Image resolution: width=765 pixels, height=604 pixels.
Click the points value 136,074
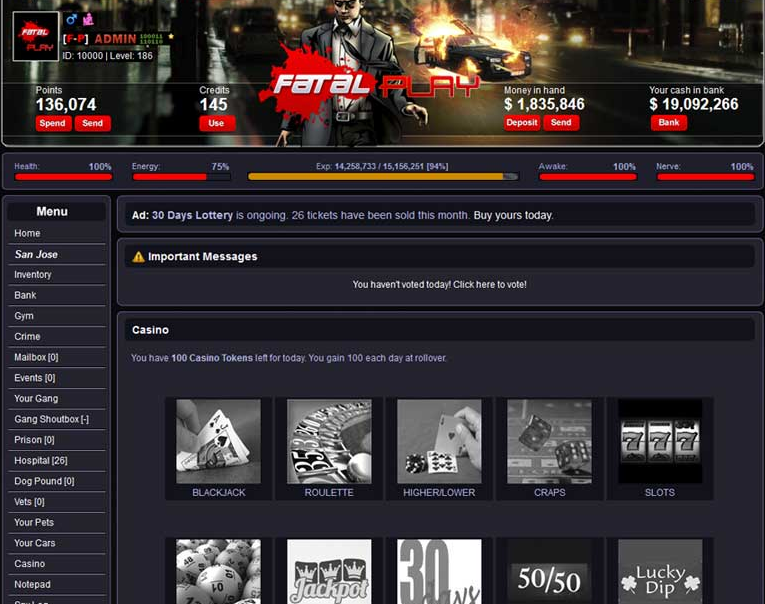[x=66, y=104]
